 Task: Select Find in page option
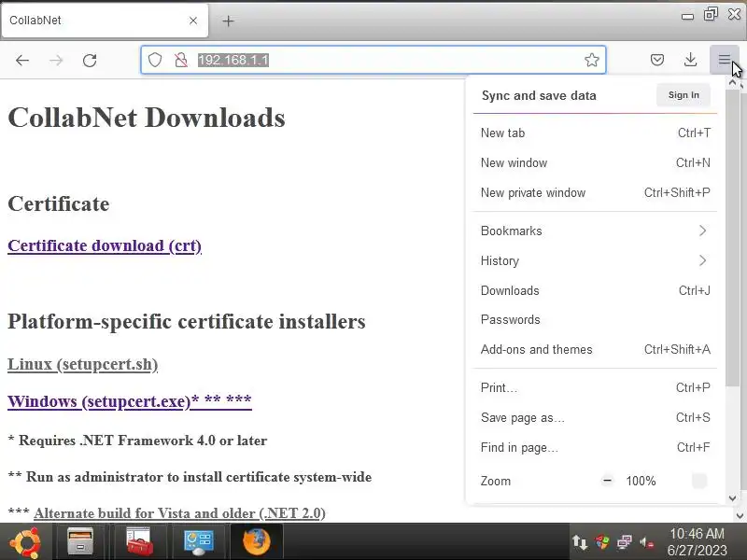point(595,448)
